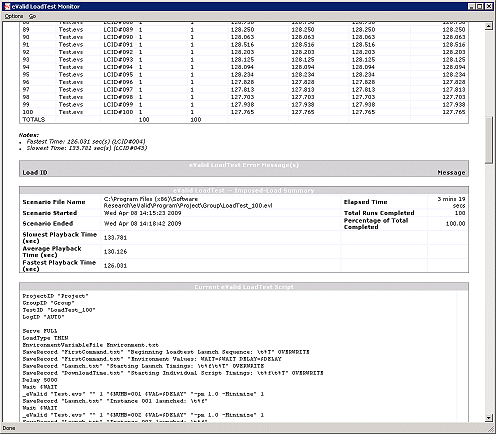Click the Current eValid LoadTest Script header

[x=244, y=287]
